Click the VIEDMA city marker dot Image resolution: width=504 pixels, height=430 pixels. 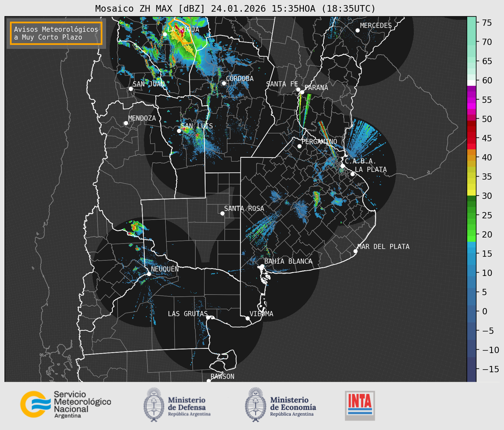(x=247, y=318)
